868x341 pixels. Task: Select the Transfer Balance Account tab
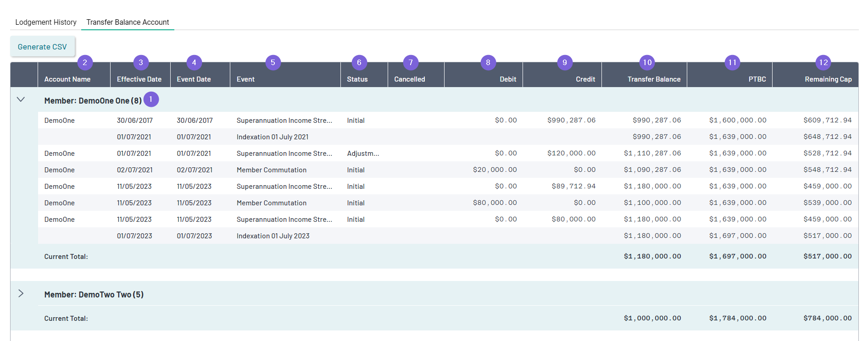[x=128, y=22]
